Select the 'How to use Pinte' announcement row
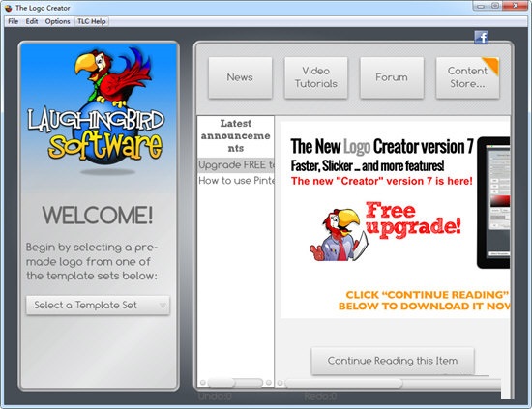Viewport: 532px width, 409px height. pos(236,181)
